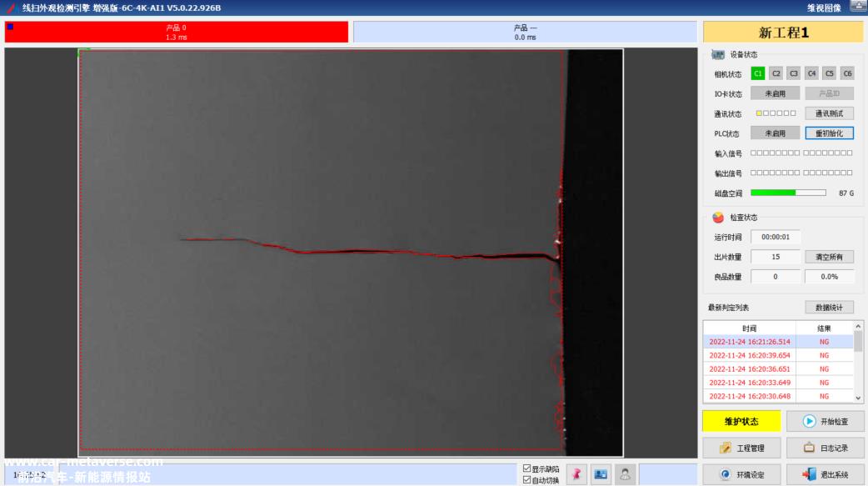
Task: Click the result list scrollbar up arrow
Action: point(858,327)
